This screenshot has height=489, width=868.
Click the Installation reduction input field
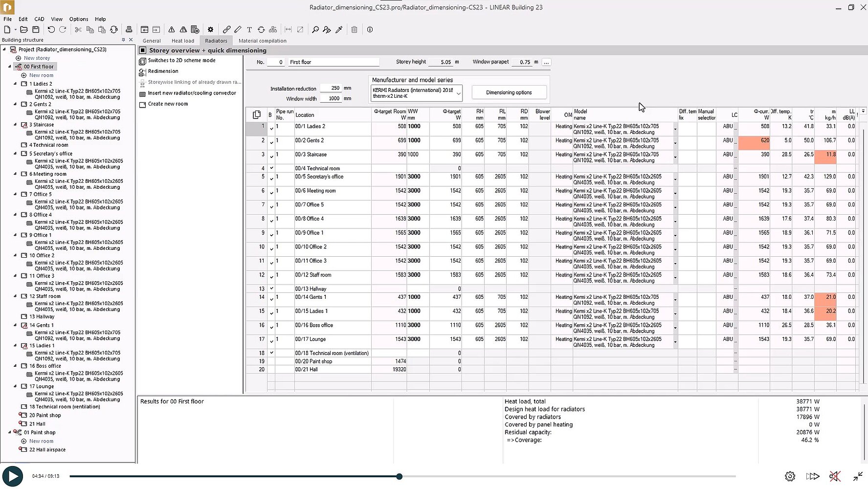tap(331, 89)
